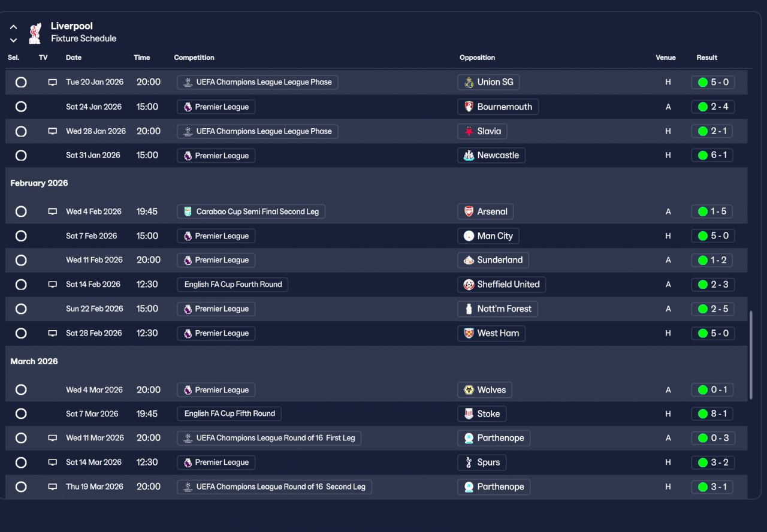Click the TV icon for the Slavia match
Image resolution: width=767 pixels, height=532 pixels.
[x=53, y=131]
